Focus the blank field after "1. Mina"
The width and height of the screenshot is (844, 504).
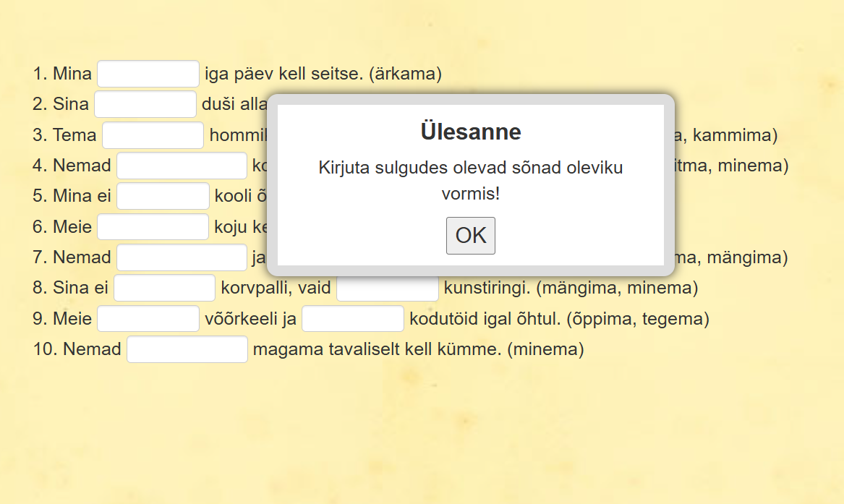(148, 74)
